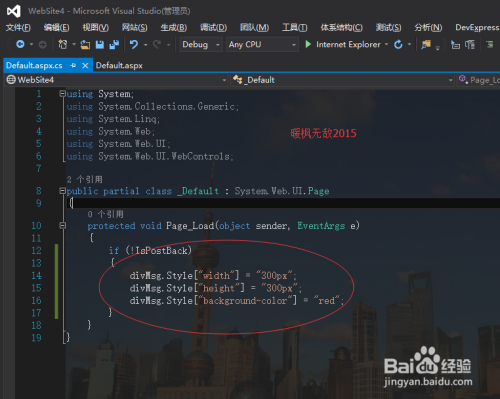The height and width of the screenshot is (399, 500).
Task: Close the Default.aspx.cs tab
Action: [x=85, y=66]
